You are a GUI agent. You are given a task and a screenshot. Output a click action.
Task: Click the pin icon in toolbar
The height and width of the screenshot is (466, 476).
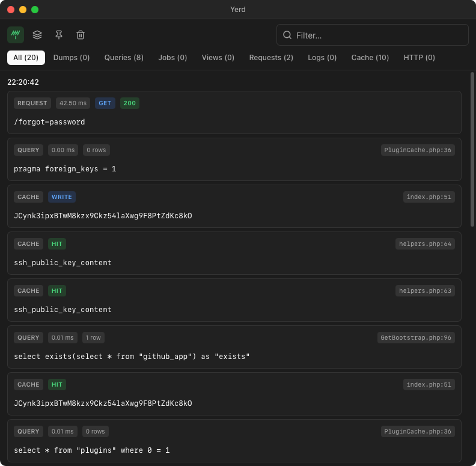point(59,35)
